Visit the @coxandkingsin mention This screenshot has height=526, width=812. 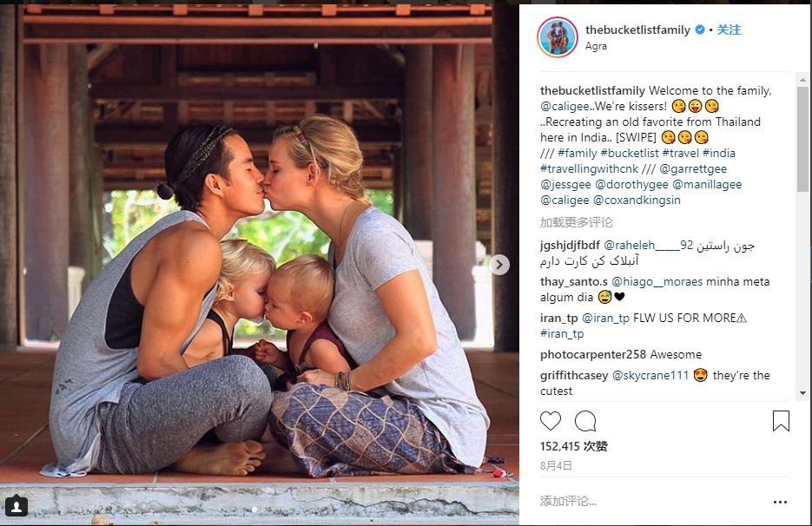(637, 200)
